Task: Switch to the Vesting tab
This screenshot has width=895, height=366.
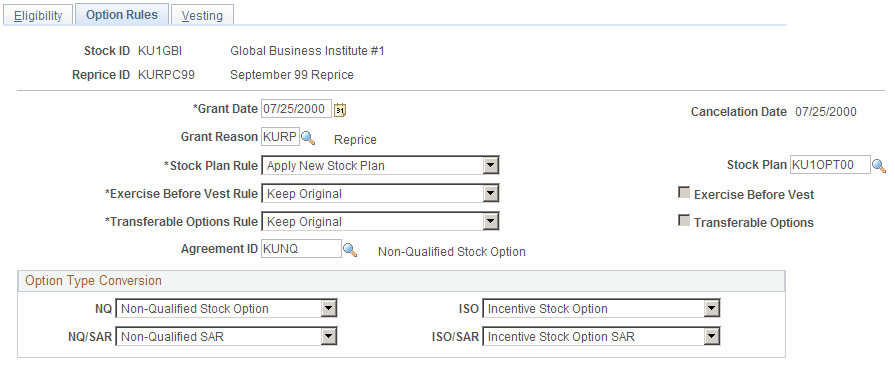Action: (202, 16)
